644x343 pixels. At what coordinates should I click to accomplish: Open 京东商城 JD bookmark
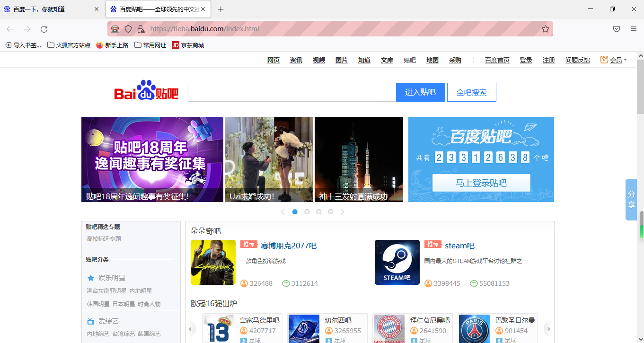(x=188, y=45)
